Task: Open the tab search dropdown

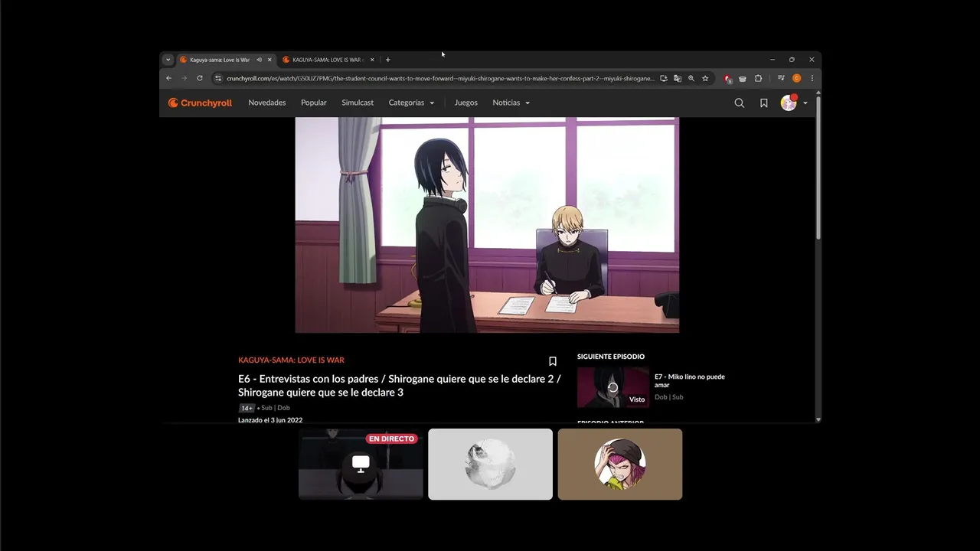Action: pos(168,60)
